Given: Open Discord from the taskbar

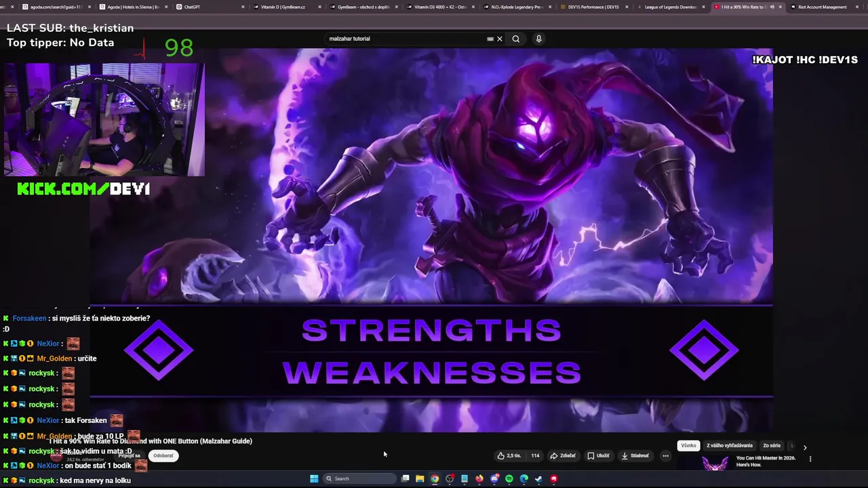Looking at the screenshot, I should click(494, 479).
